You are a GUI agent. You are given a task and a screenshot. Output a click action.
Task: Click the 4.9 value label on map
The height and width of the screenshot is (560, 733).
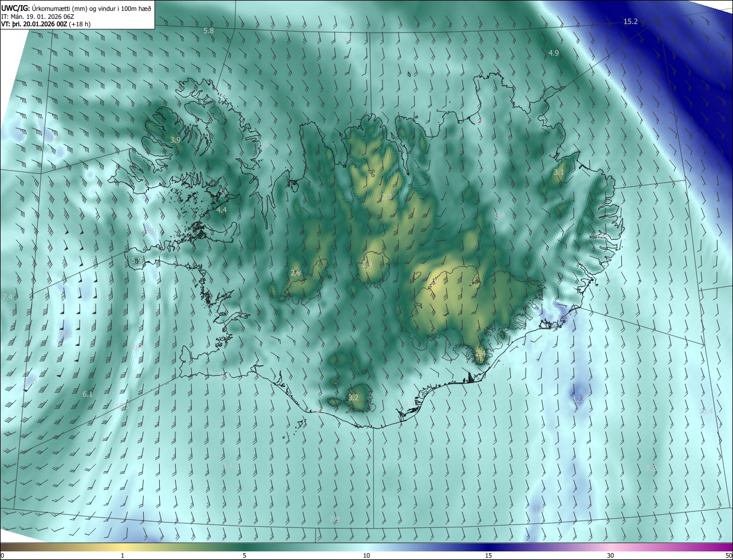click(x=554, y=53)
